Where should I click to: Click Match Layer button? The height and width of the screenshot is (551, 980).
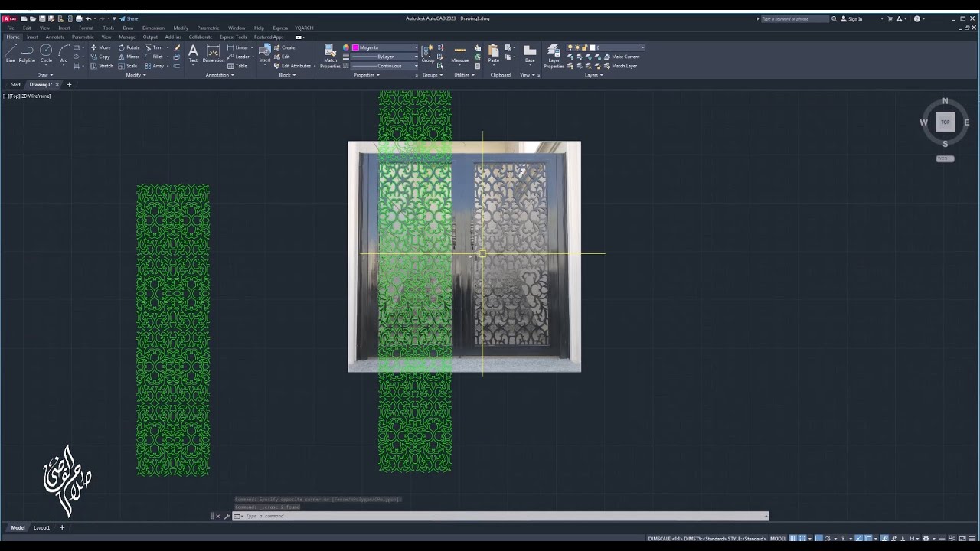tap(620, 66)
